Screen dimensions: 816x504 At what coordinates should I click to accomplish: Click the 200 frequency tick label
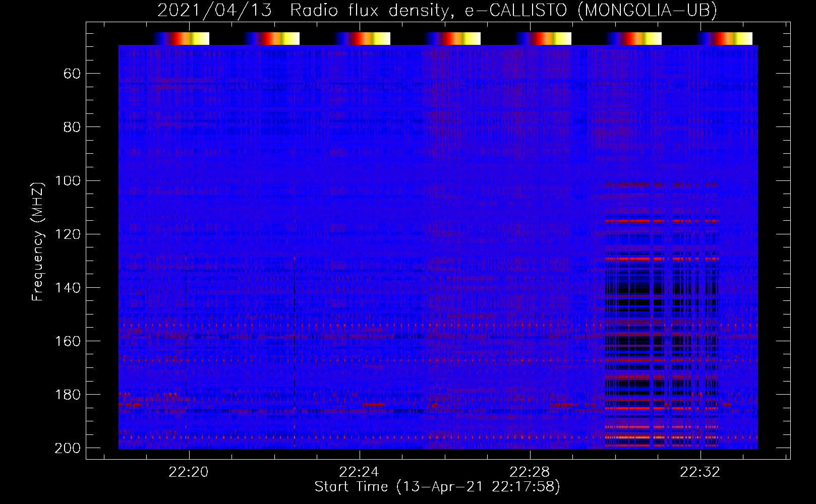click(68, 448)
